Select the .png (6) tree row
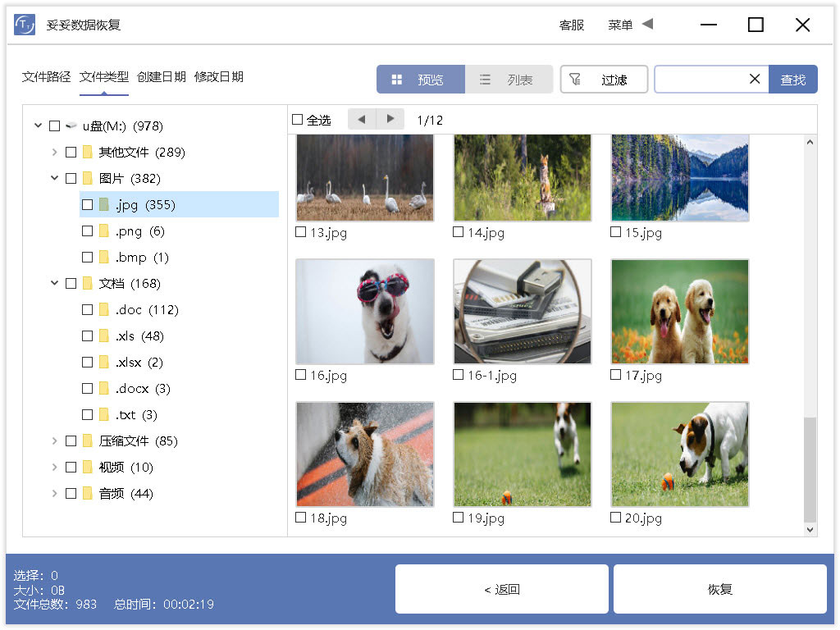840x630 pixels. coord(179,231)
